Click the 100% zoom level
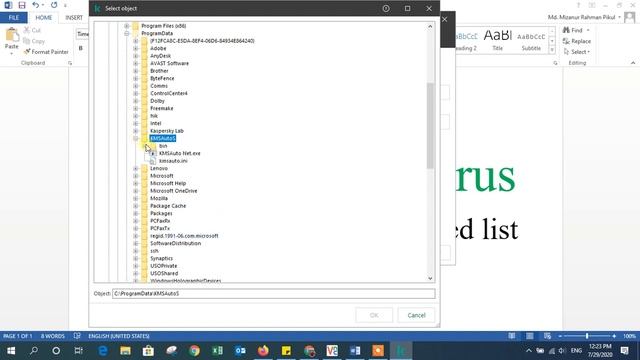640x360 pixels. [629, 336]
